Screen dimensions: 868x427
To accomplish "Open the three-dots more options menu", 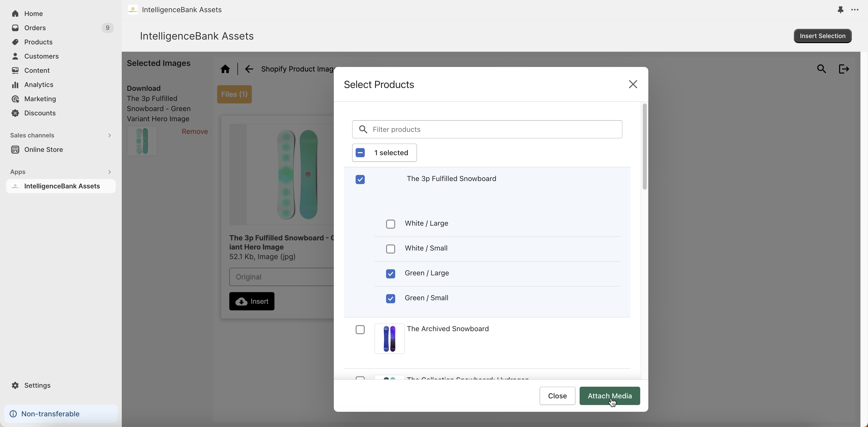I will [x=855, y=10].
